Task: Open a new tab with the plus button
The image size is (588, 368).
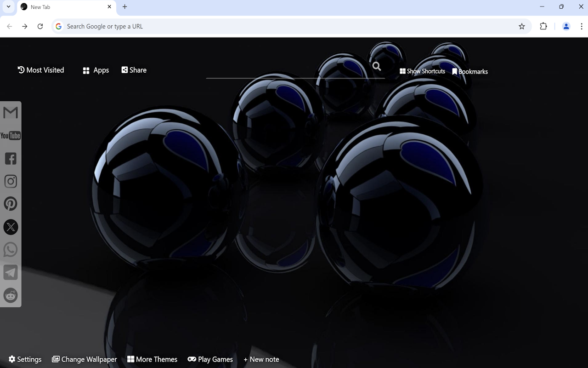Action: tap(124, 7)
